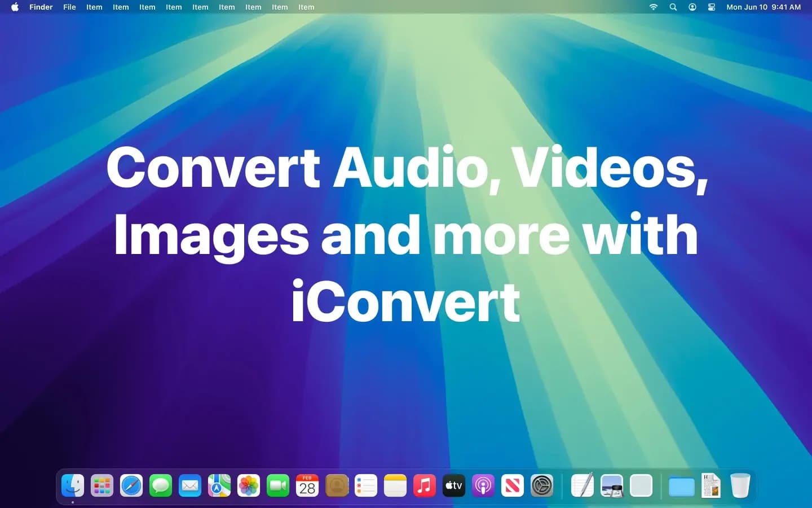812x508 pixels.
Task: Open Contacts from the dock
Action: (x=337, y=485)
